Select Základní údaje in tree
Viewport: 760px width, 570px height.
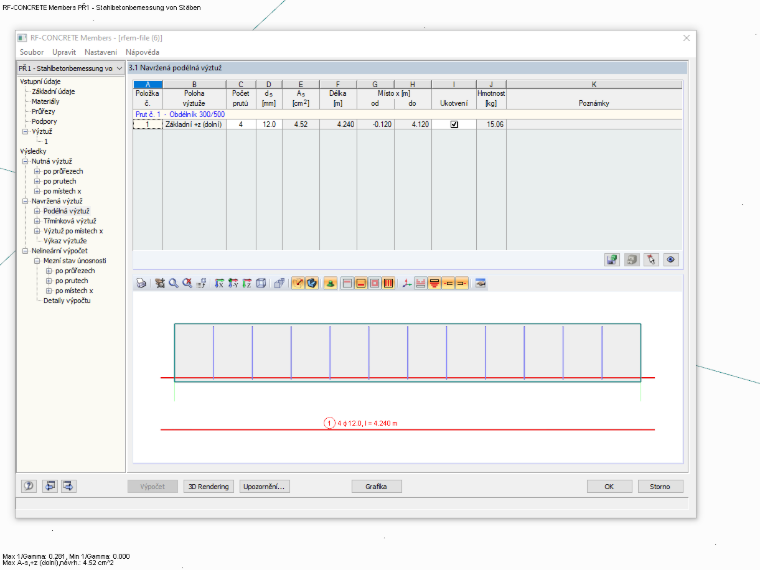[x=53, y=92]
